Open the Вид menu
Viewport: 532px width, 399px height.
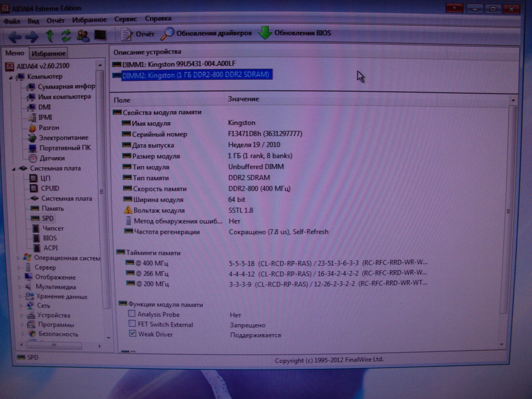pos(33,21)
